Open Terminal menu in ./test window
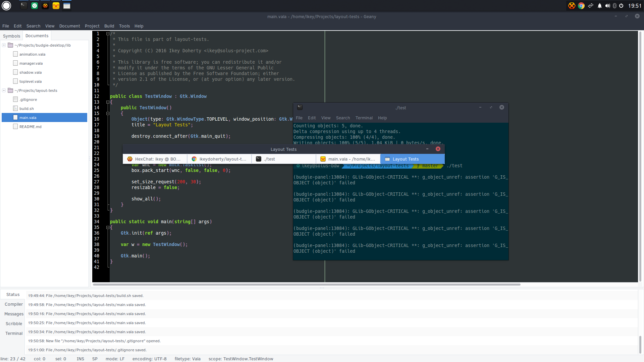644x362 pixels. pyautogui.click(x=364, y=118)
